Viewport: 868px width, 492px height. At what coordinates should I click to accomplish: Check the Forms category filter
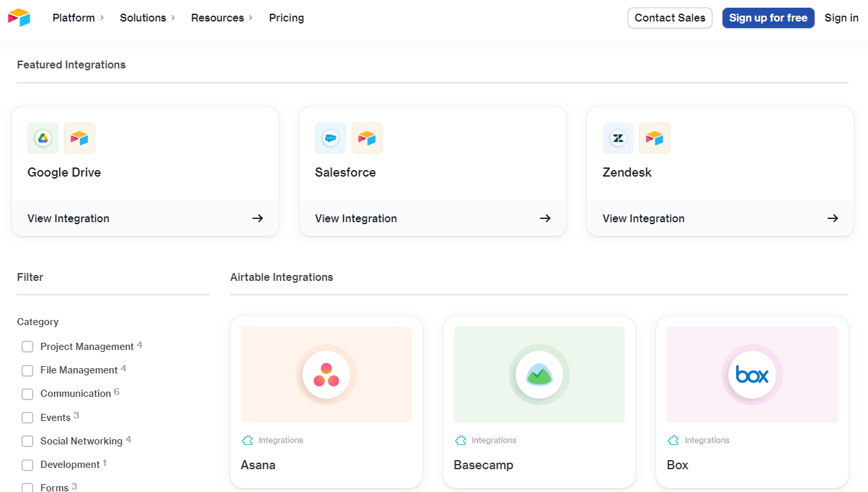point(27,487)
